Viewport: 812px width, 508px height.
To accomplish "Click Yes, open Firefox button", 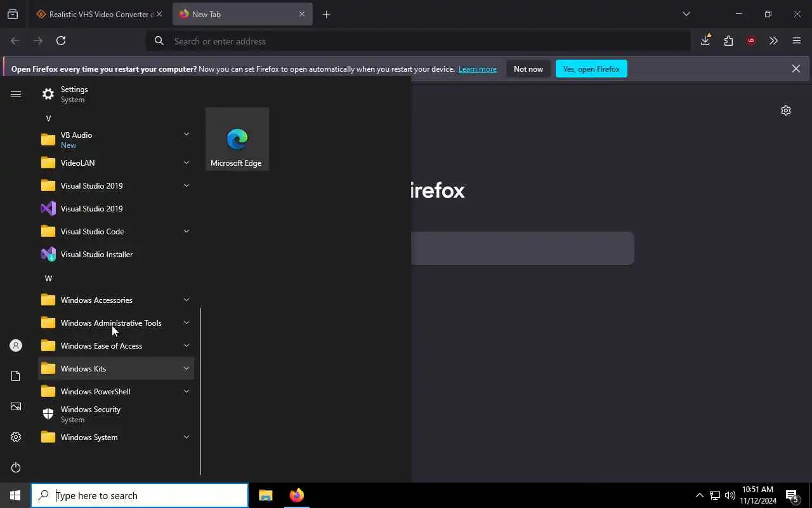I will pyautogui.click(x=591, y=69).
